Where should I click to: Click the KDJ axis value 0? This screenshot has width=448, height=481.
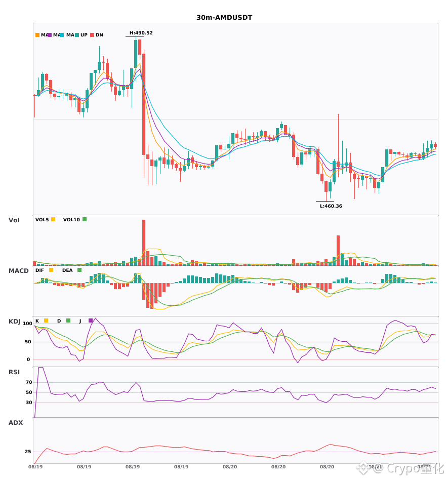click(x=28, y=359)
